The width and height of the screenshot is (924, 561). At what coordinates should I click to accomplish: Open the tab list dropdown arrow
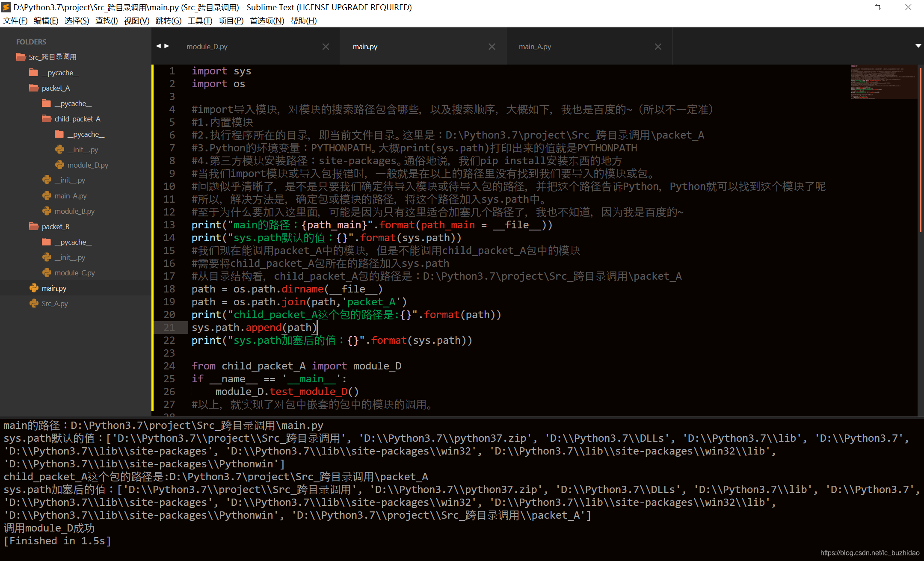tap(918, 46)
